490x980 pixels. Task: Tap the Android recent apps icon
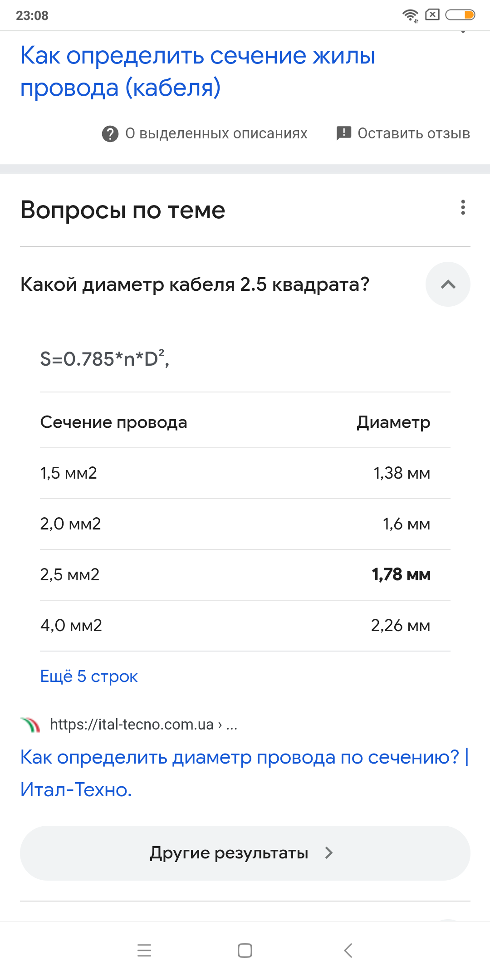[144, 950]
